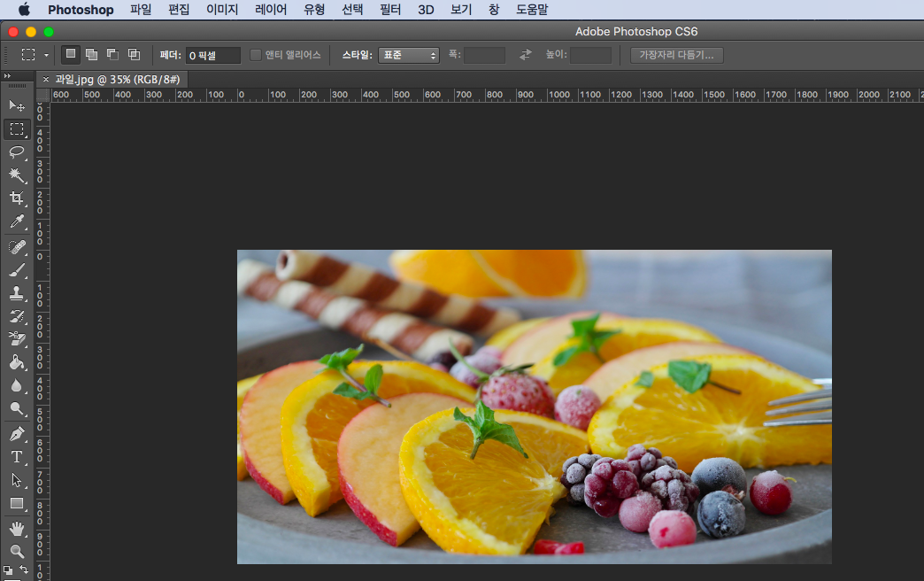
Task: Select the Rectangular Marquee tool in toolbox
Action: pos(17,129)
